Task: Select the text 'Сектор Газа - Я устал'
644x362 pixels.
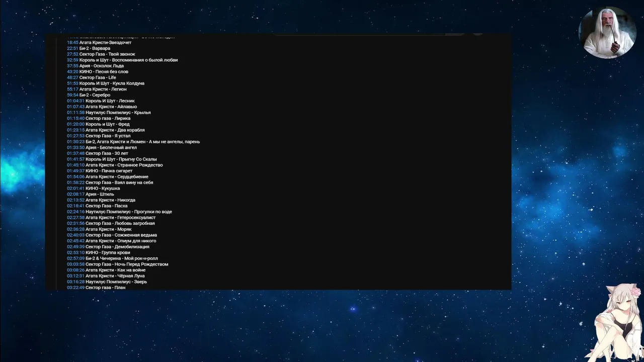Action: pyautogui.click(x=108, y=136)
